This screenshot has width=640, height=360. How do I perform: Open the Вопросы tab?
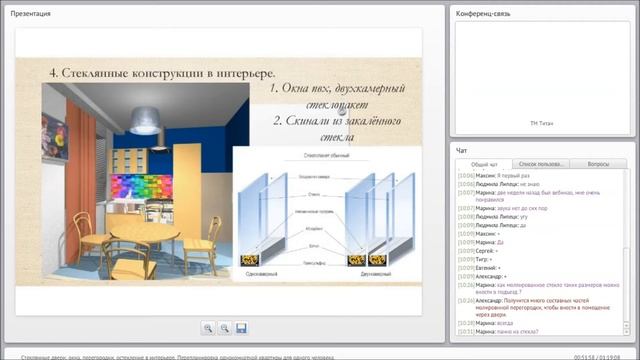click(x=598, y=164)
